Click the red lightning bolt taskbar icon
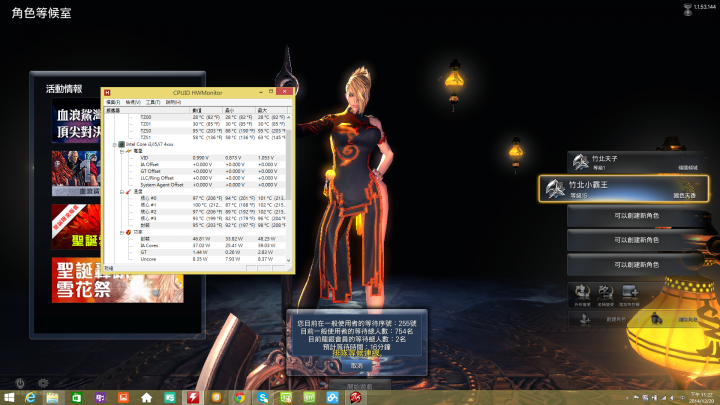The height and width of the screenshot is (405, 720). pyautogui.click(x=193, y=398)
